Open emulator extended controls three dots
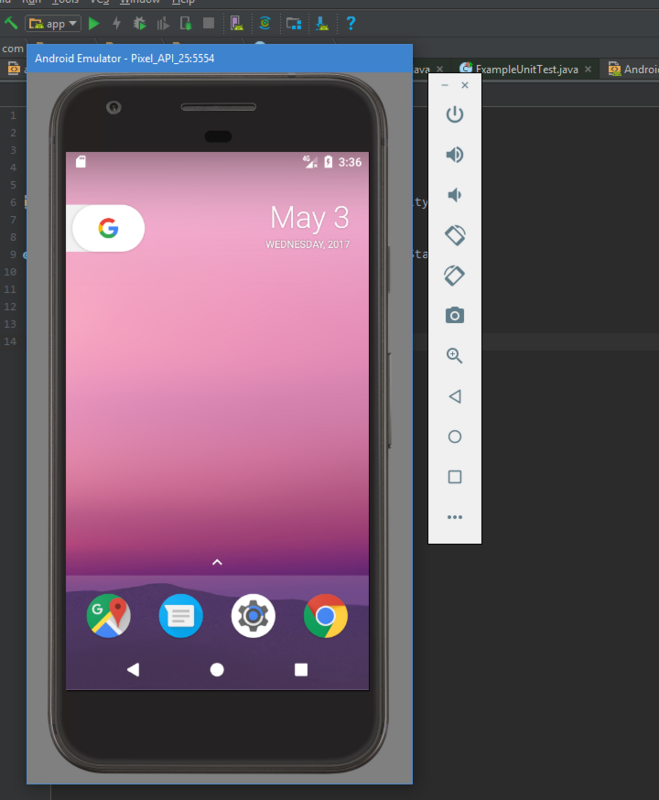The image size is (659, 800). [x=454, y=517]
